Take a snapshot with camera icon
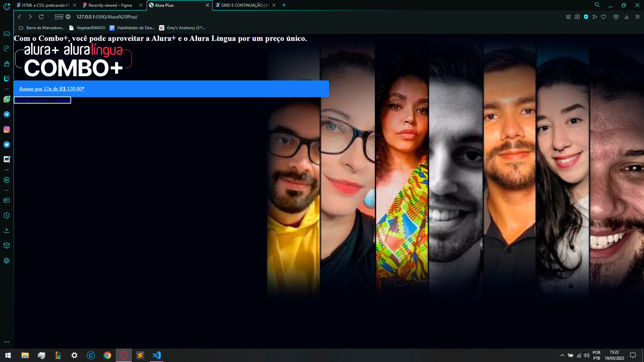Viewport: 644px width, 362px height. point(577,17)
